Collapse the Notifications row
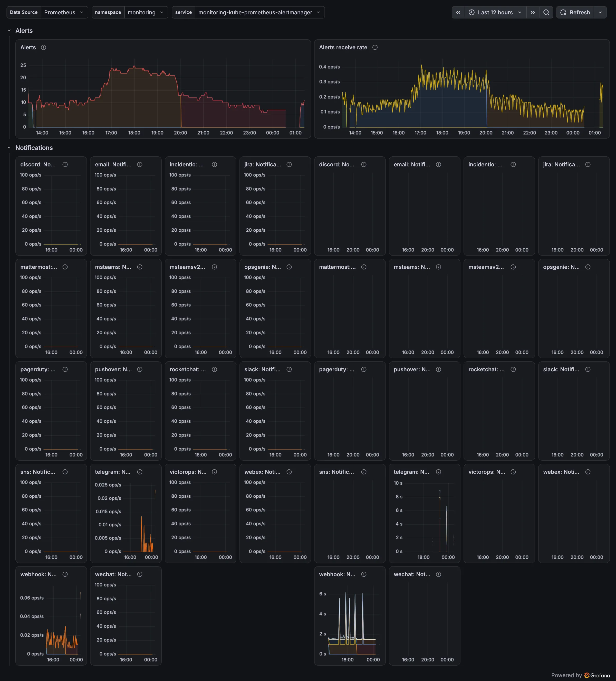The width and height of the screenshot is (616, 681). [x=9, y=148]
